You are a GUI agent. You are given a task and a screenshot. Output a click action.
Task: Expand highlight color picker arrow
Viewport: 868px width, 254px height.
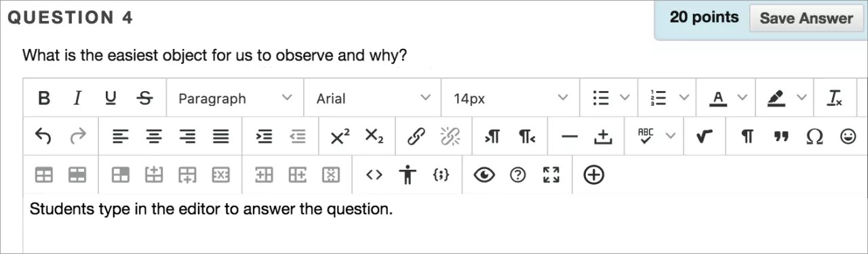click(x=801, y=98)
